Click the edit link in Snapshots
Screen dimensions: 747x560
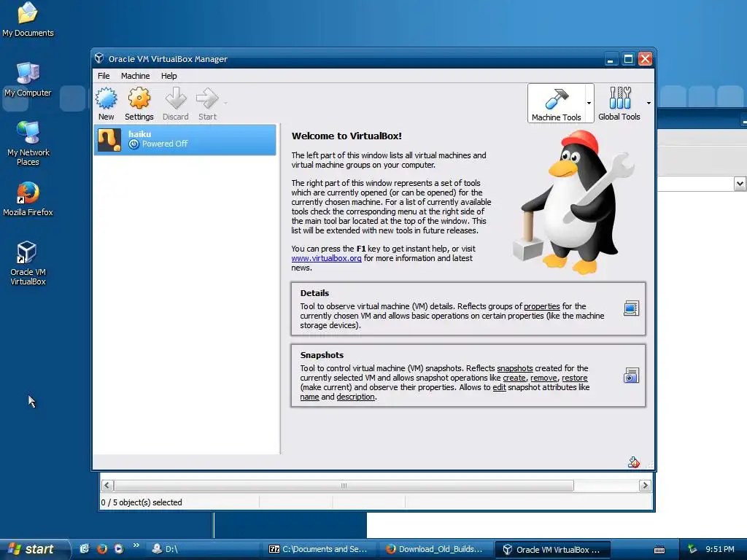pyautogui.click(x=499, y=387)
